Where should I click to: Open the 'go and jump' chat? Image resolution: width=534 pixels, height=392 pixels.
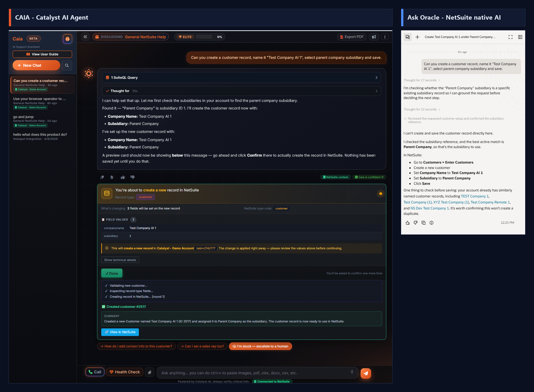[42, 121]
